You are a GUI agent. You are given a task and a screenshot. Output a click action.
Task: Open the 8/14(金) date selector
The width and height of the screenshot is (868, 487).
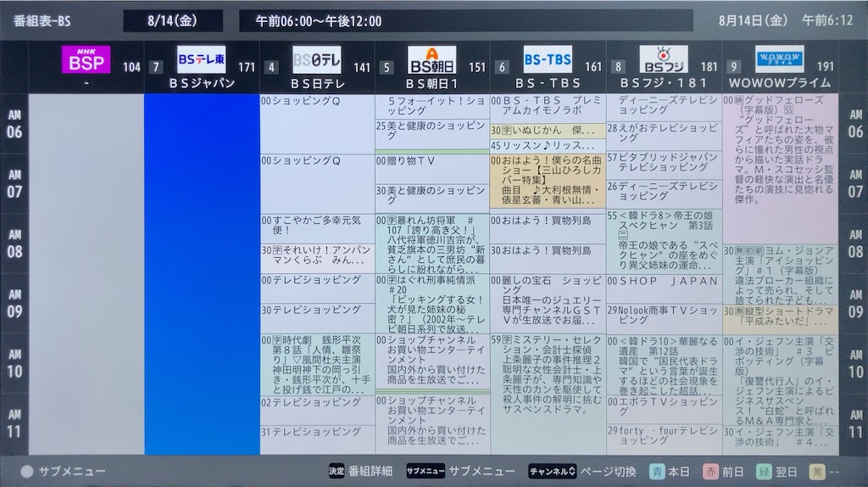click(173, 21)
